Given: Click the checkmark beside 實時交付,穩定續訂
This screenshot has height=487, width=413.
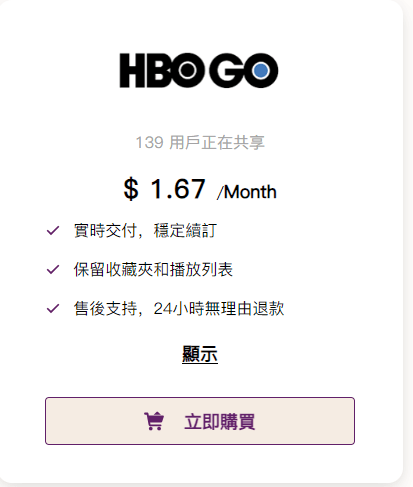Looking at the screenshot, I should [53, 230].
